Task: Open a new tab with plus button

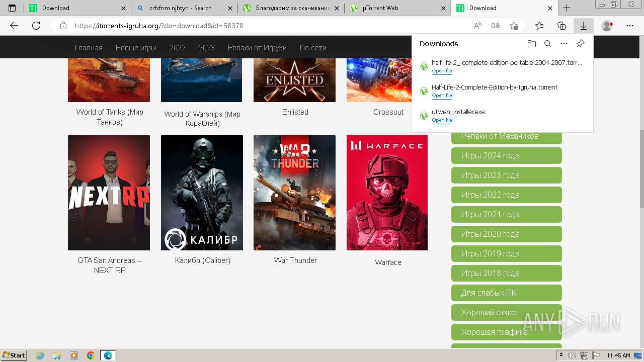Action: 567,8
